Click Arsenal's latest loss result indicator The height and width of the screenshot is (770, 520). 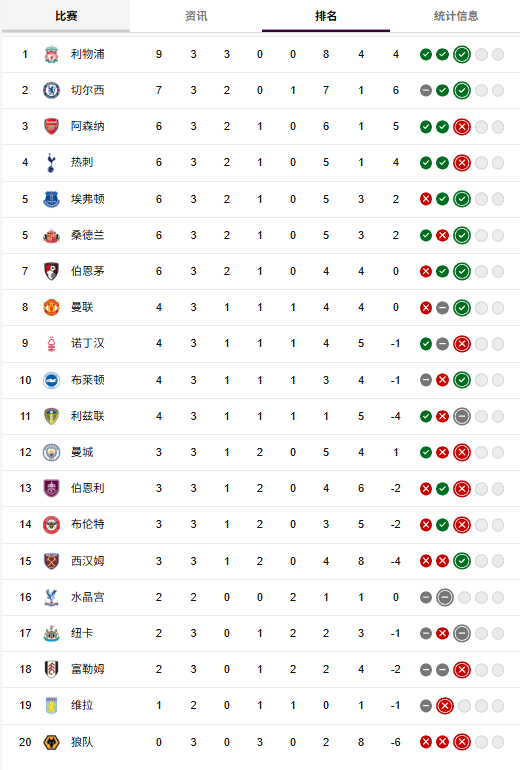tap(462, 127)
